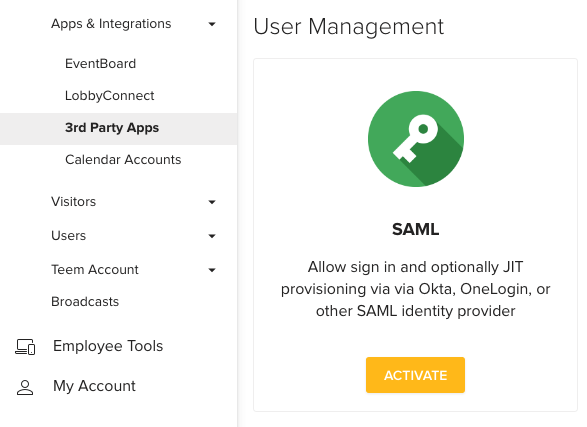Click the Teem Account menu label

(95, 270)
